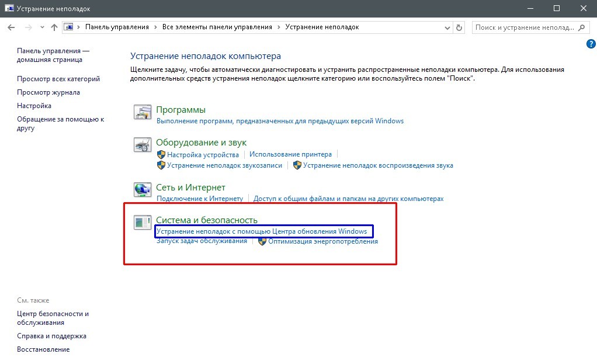Open "Справка и поддержка" link

[x=52, y=336]
